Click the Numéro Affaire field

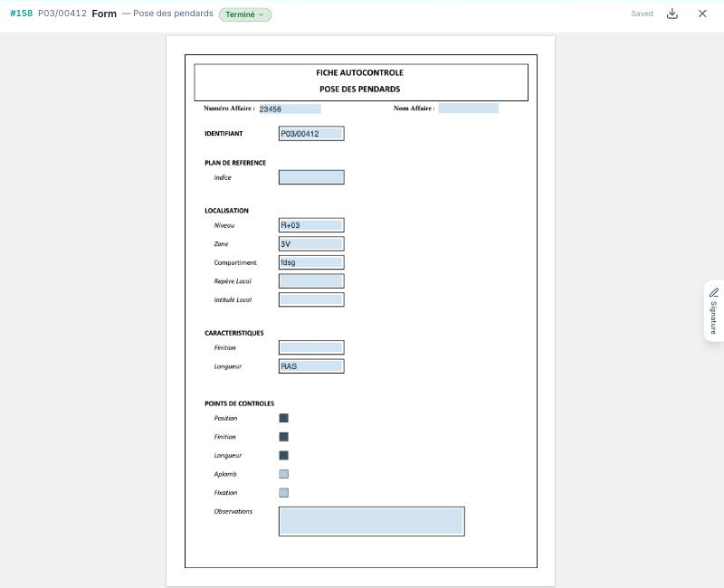point(290,109)
